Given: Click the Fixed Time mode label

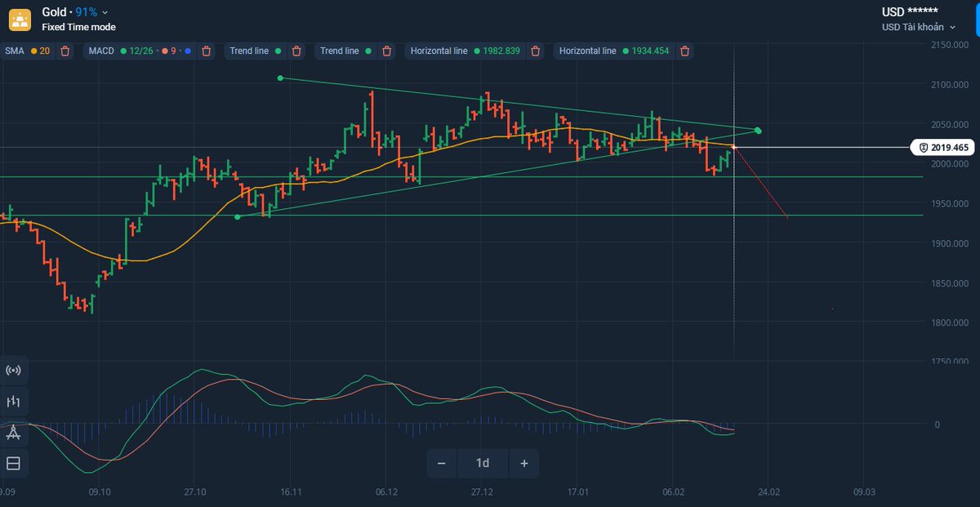Looking at the screenshot, I should pyautogui.click(x=78, y=27).
